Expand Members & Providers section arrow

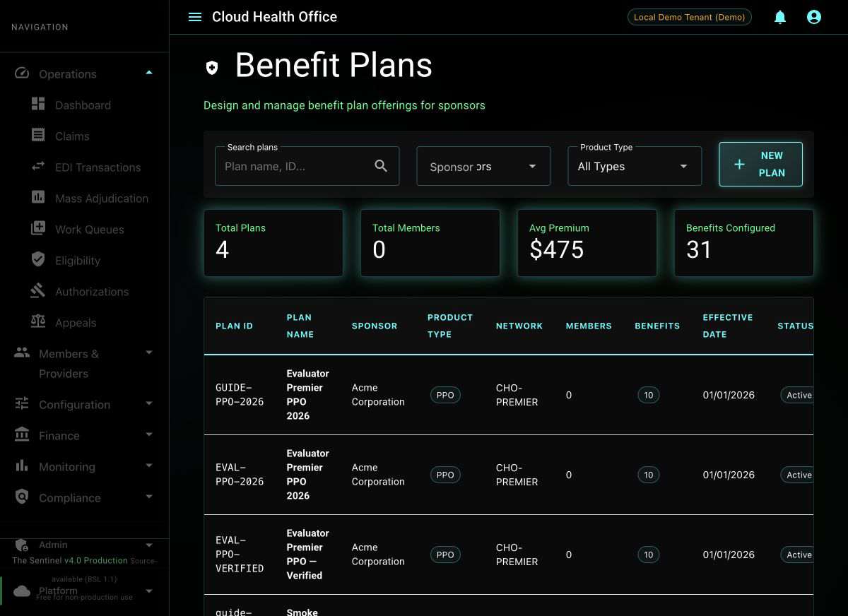[149, 353]
